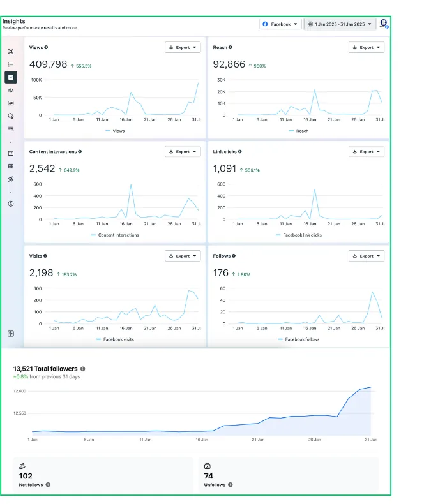Click the +0.8% from previous 31 days text
The width and height of the screenshot is (431, 504).
pyautogui.click(x=47, y=376)
